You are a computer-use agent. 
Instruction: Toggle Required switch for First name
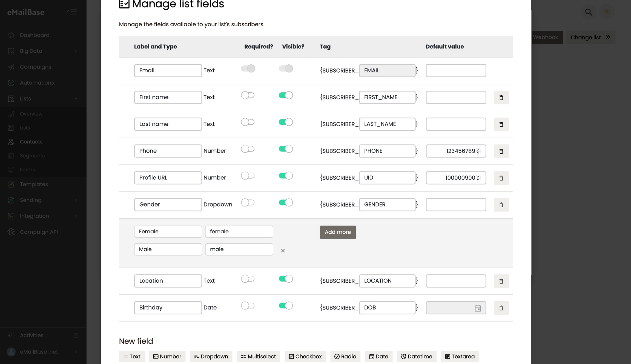click(x=248, y=95)
